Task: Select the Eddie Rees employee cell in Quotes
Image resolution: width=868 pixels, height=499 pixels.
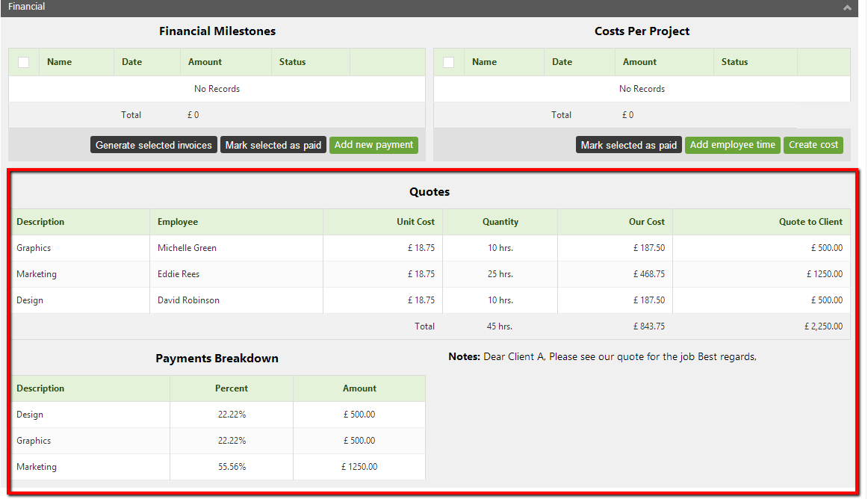Action: pyautogui.click(x=179, y=274)
